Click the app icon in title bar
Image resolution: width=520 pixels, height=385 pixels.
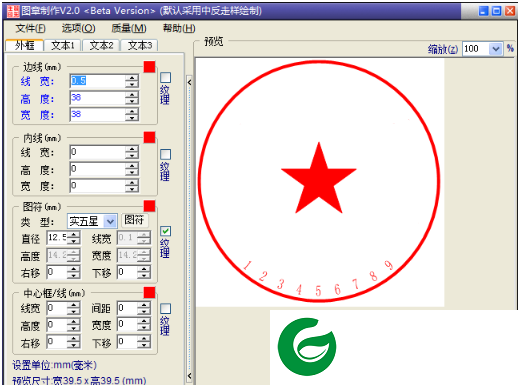[13, 11]
